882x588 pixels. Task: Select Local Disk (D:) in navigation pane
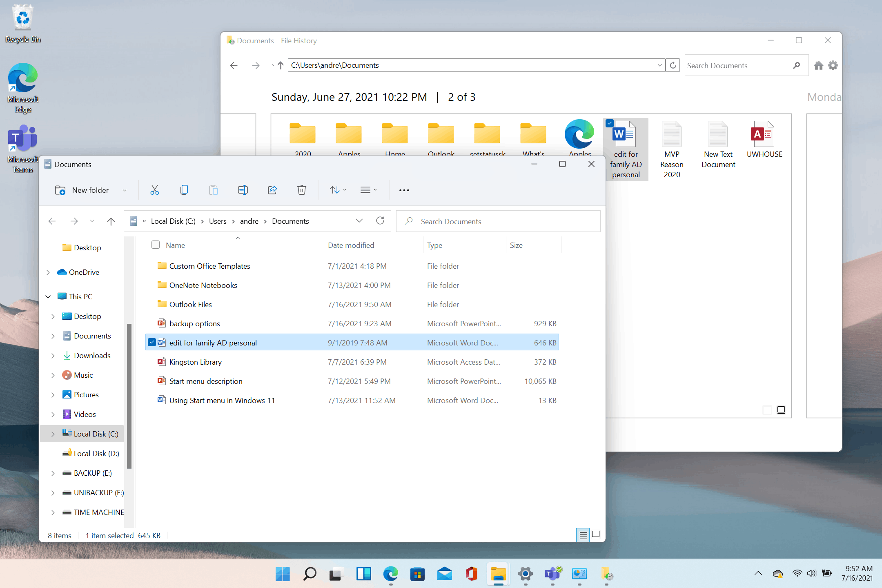[96, 453]
